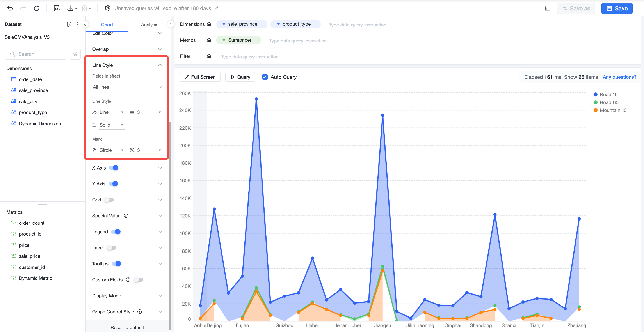Click the Dimensions settings gear icon
Screen dimensions: 644x332
pos(209,24)
